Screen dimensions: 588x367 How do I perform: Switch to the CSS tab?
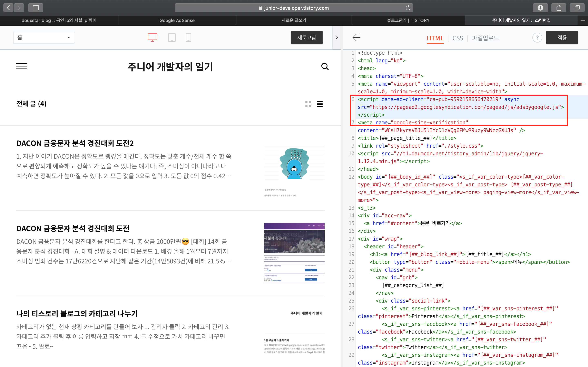coord(458,38)
